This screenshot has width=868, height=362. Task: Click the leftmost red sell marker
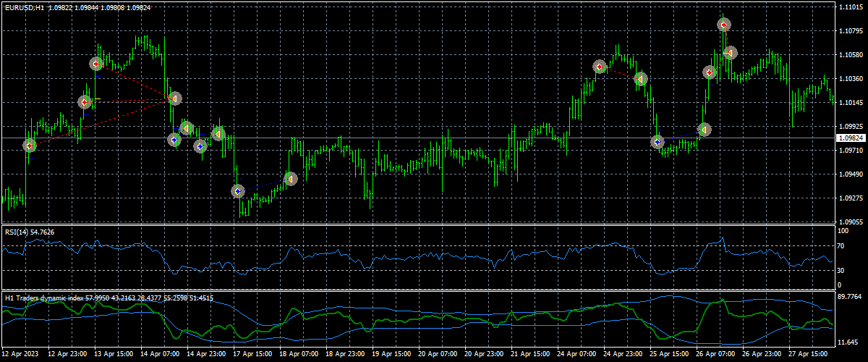click(30, 146)
